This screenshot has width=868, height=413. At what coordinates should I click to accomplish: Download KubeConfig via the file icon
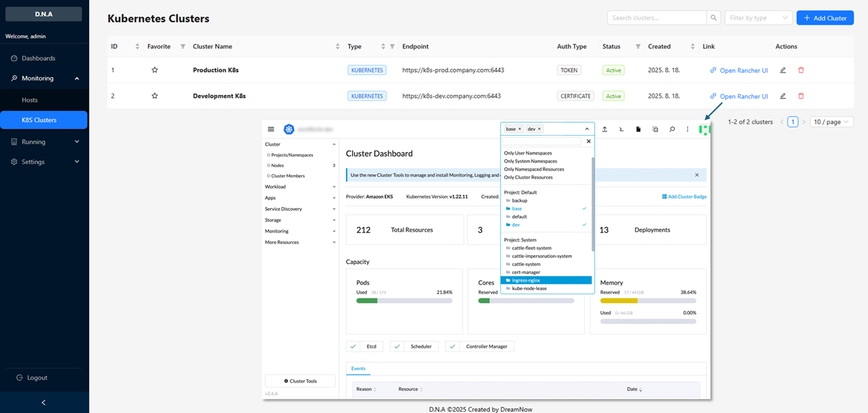[x=637, y=129]
